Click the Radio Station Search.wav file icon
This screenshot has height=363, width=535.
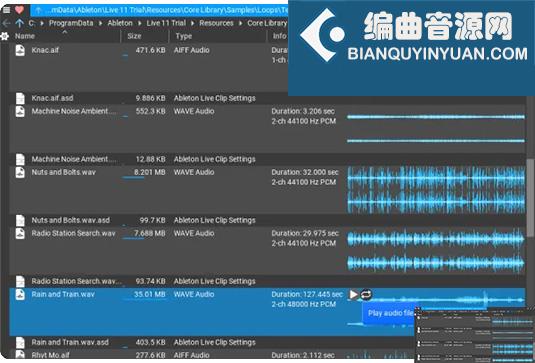tap(20, 233)
